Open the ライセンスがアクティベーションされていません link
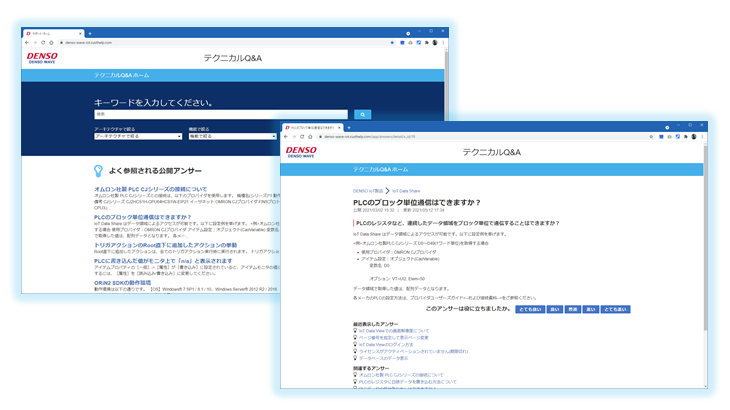Image resolution: width=730 pixels, height=410 pixels. pyautogui.click(x=413, y=352)
